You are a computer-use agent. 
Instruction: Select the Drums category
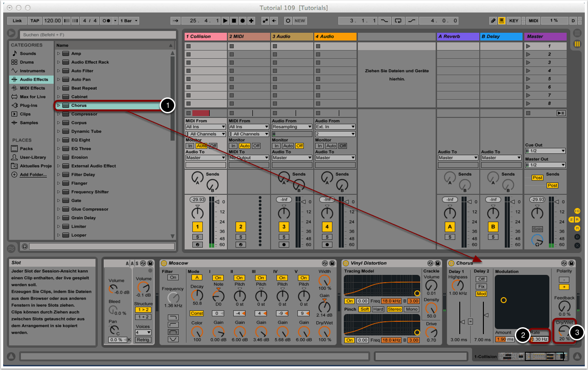pos(27,62)
